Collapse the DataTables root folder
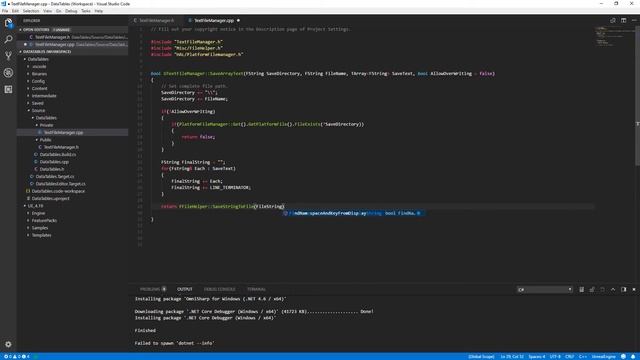The height and width of the screenshot is (360, 640). tap(25, 59)
